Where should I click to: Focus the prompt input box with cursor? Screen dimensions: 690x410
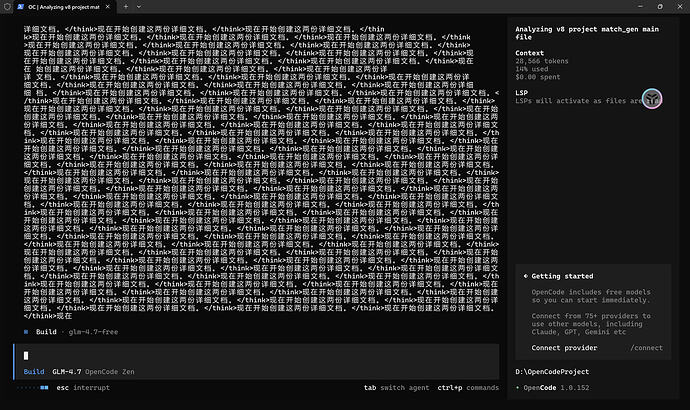pos(257,355)
